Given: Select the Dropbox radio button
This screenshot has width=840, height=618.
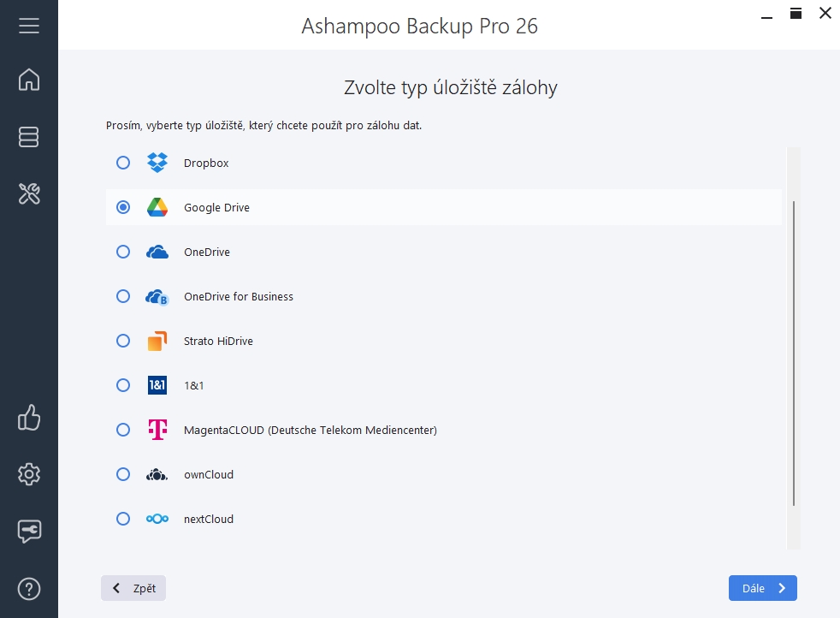Looking at the screenshot, I should [x=123, y=163].
